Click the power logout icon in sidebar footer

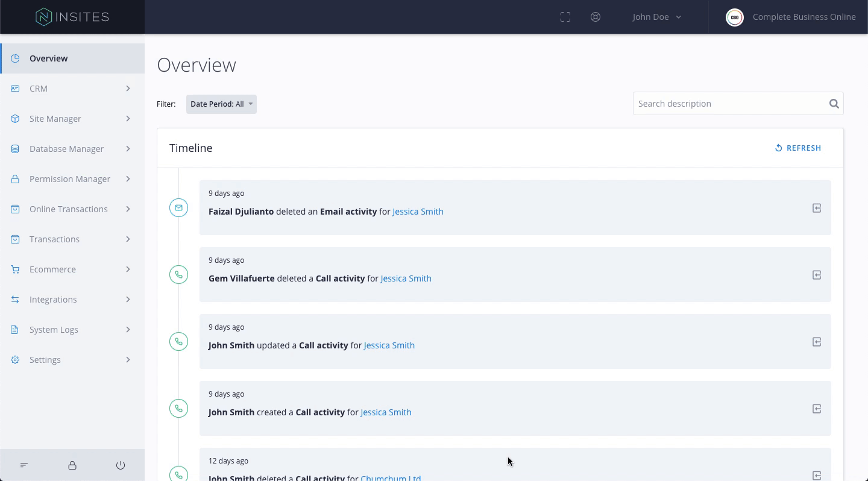pos(121,465)
